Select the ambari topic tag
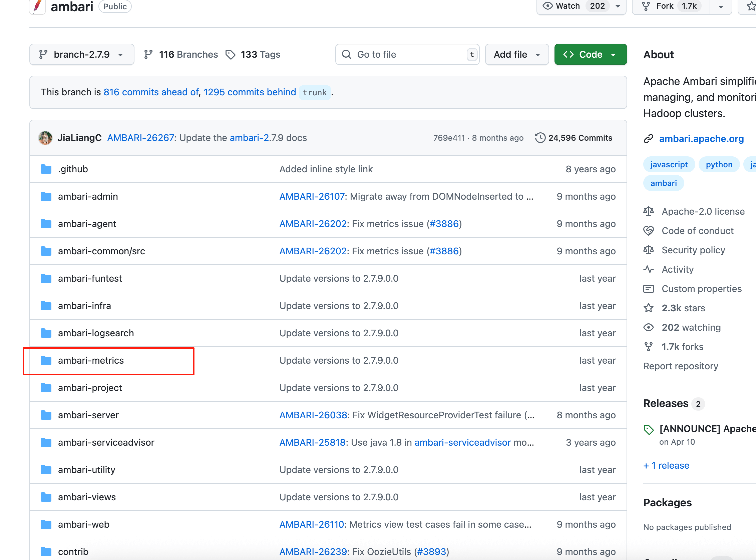 [x=664, y=183]
